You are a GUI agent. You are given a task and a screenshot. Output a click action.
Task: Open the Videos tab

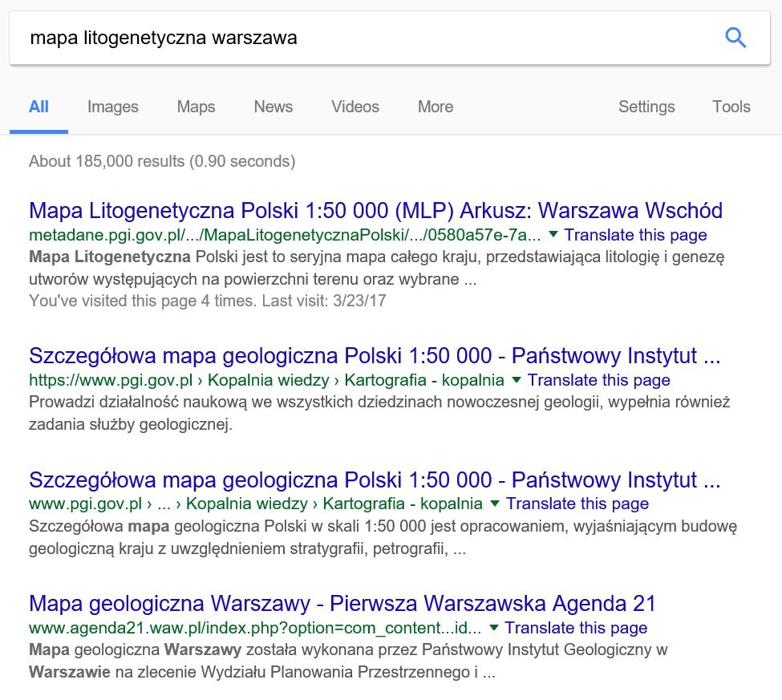(x=355, y=107)
